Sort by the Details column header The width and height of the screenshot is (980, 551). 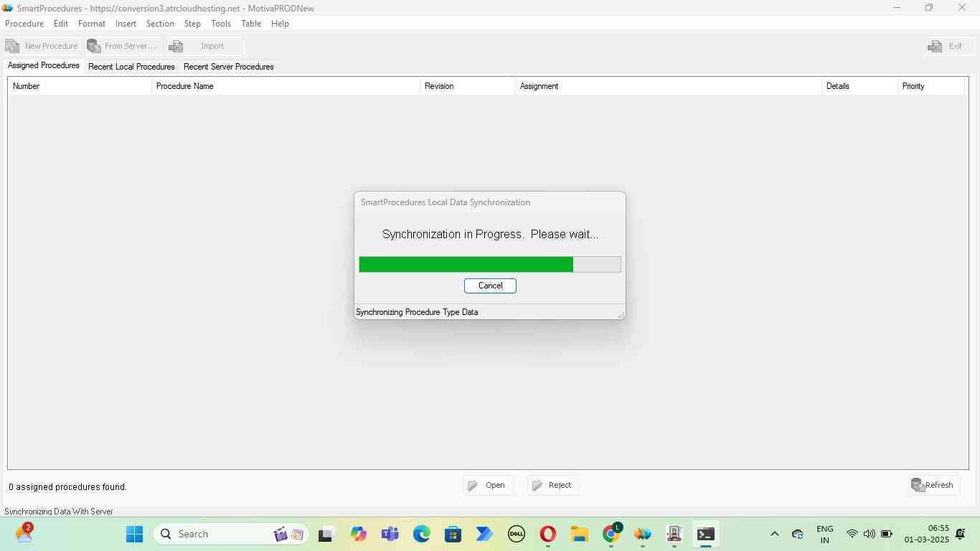(859, 86)
